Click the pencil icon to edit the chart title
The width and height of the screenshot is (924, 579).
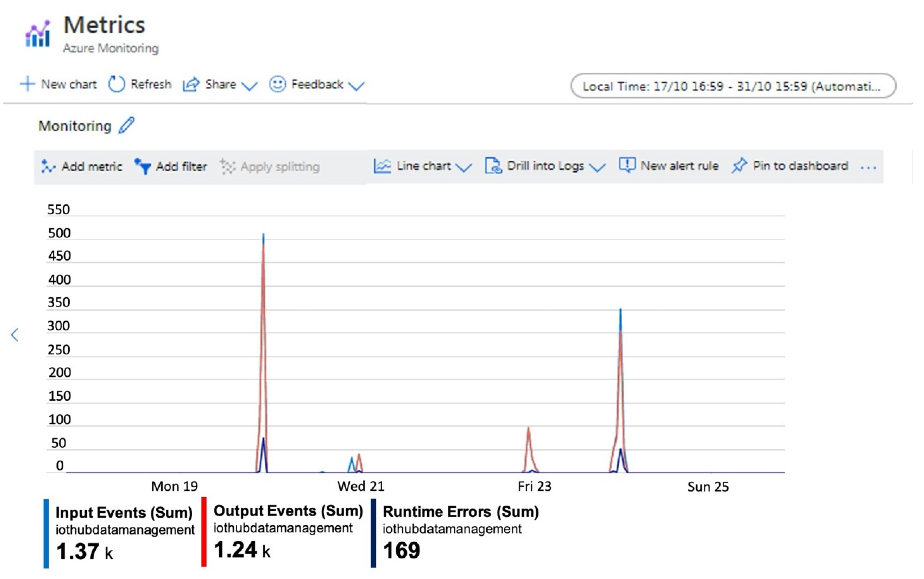click(126, 125)
